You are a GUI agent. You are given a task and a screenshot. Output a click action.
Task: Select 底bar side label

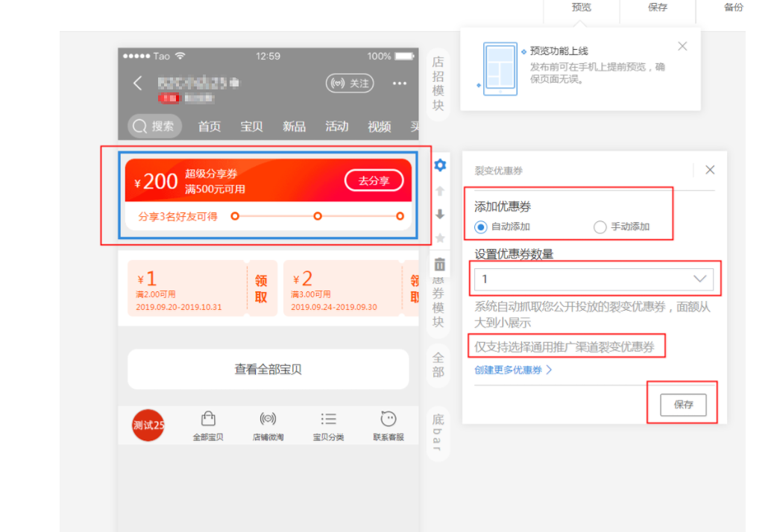point(438,433)
